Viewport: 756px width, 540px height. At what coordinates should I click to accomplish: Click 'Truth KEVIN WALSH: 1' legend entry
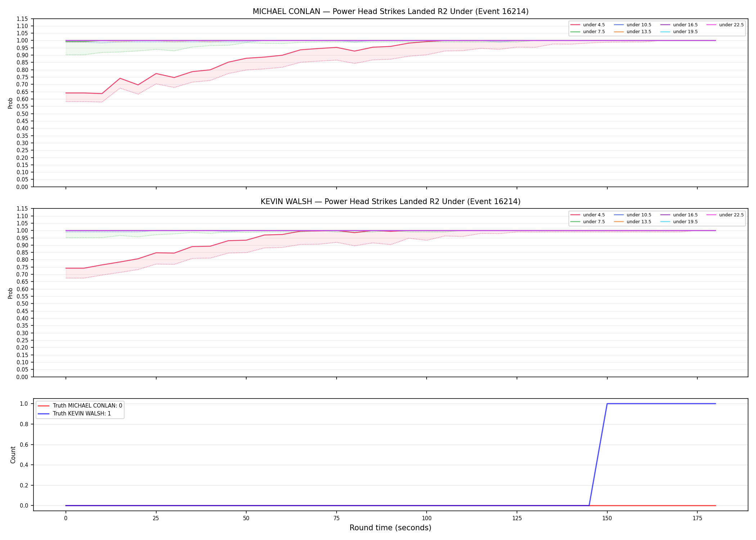[x=75, y=414]
